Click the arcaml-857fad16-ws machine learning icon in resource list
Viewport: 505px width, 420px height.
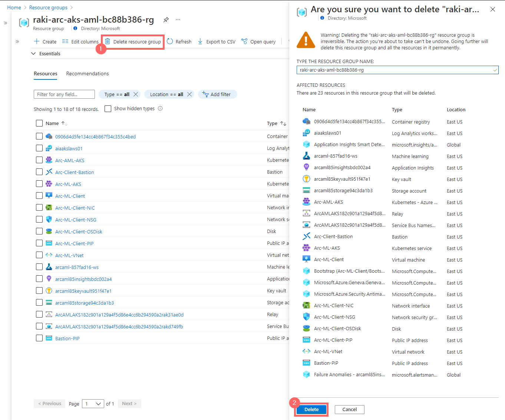49,267
